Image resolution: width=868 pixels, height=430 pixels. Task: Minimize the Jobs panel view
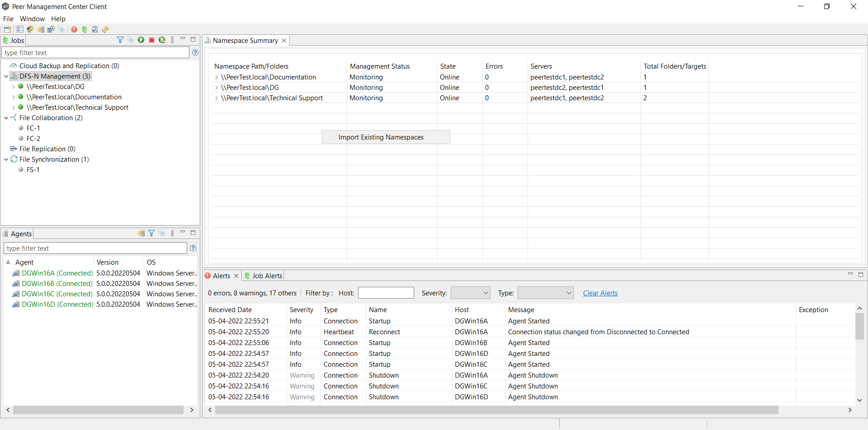click(x=183, y=39)
